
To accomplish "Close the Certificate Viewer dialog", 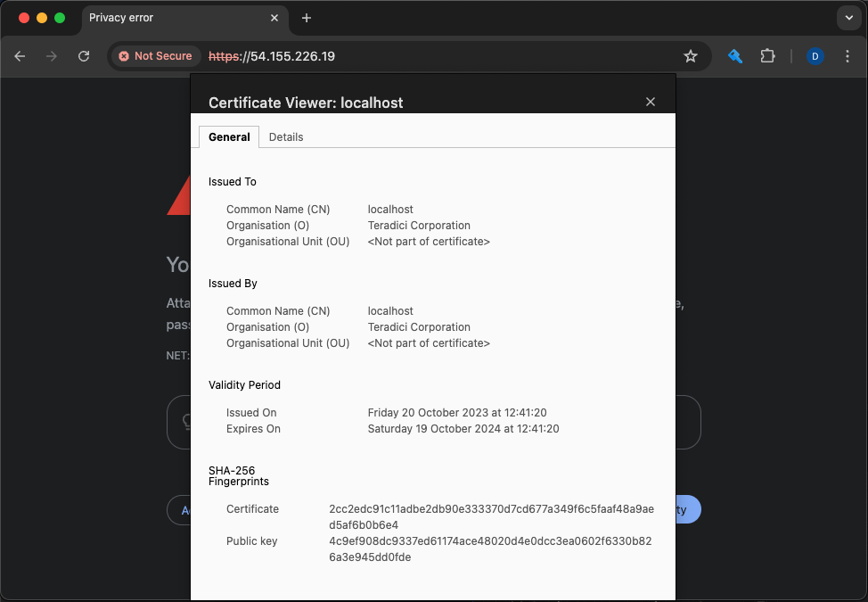I will (x=651, y=102).
